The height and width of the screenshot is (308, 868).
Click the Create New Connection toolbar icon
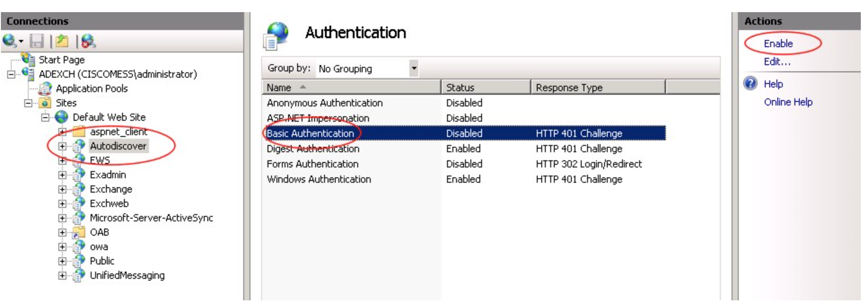(x=10, y=41)
